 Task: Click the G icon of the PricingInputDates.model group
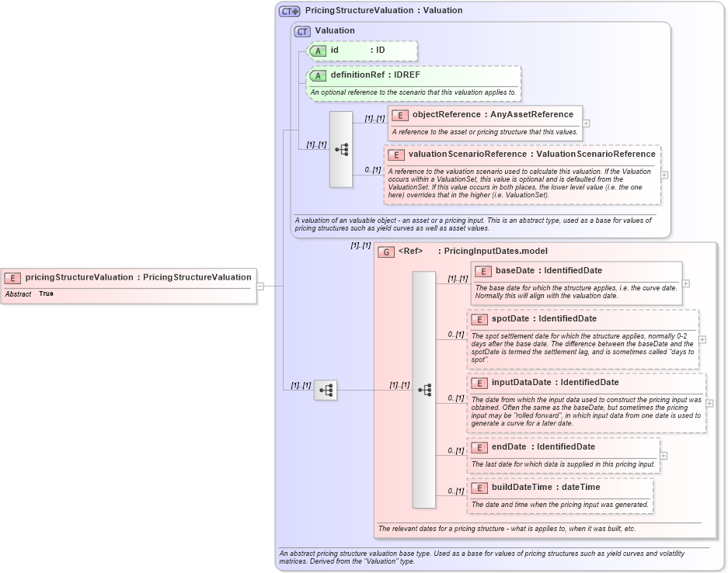385,252
